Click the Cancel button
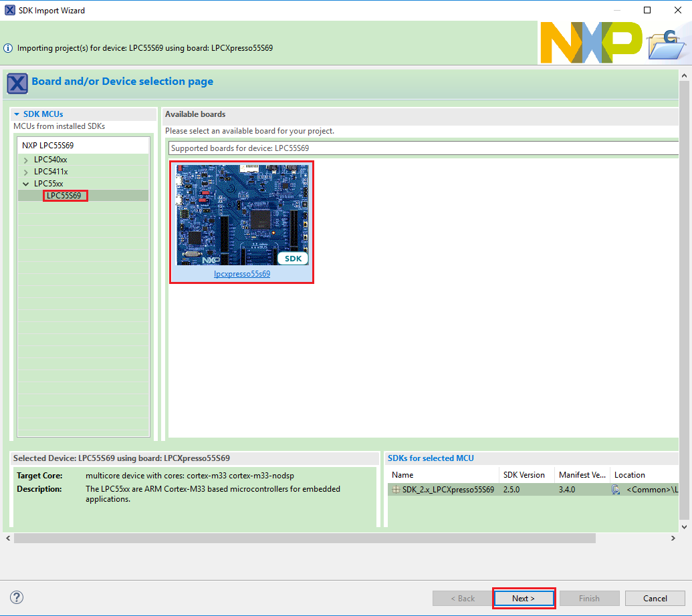 click(x=655, y=598)
